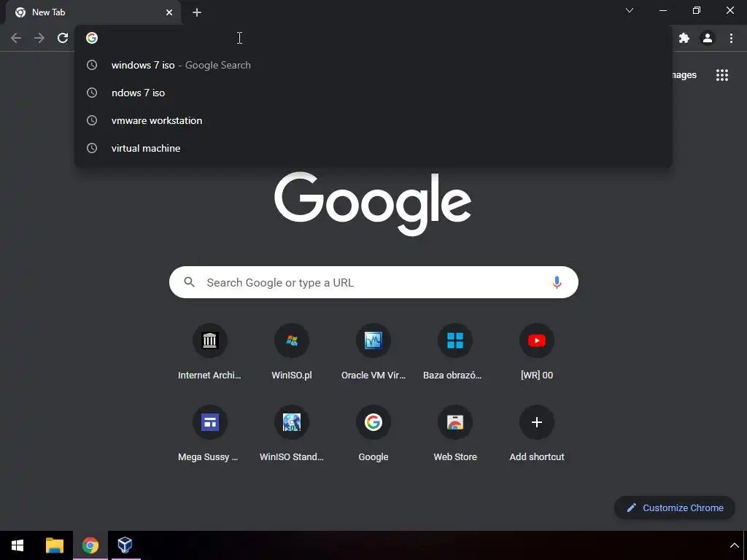747x560 pixels.
Task: Reload the current page
Action: [x=63, y=38]
